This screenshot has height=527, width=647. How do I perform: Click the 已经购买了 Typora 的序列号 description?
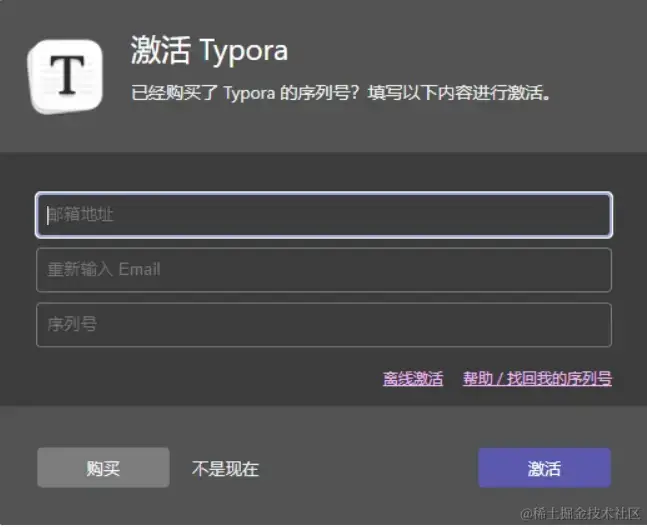pos(341,93)
